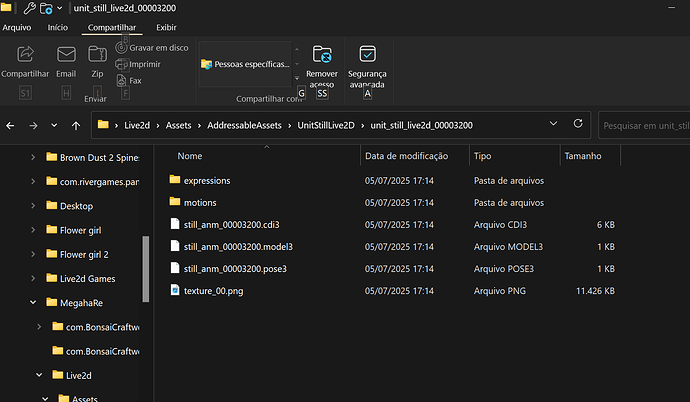Click the Imprimir printer option
The height and width of the screenshot is (402, 690).
tap(138, 64)
